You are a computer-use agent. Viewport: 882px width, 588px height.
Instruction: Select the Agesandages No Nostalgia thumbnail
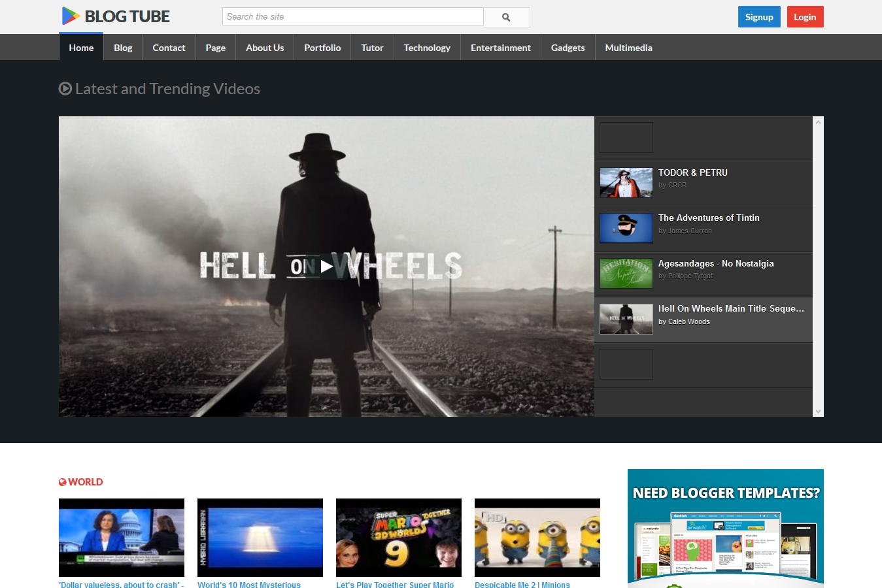point(626,274)
